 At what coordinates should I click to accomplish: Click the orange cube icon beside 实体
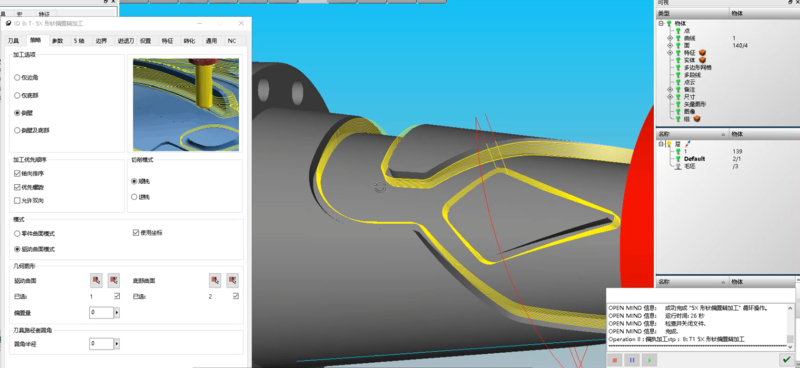[x=702, y=60]
